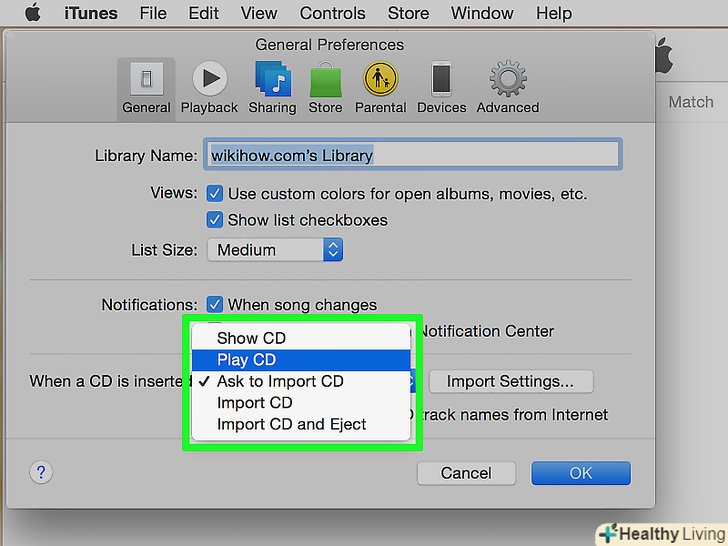Open the Store preferences bag icon

(x=325, y=79)
